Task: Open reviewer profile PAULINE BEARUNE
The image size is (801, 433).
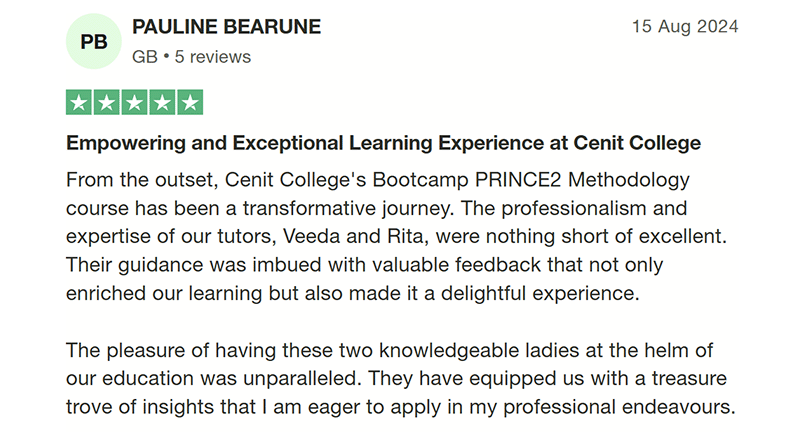Action: 226,27
